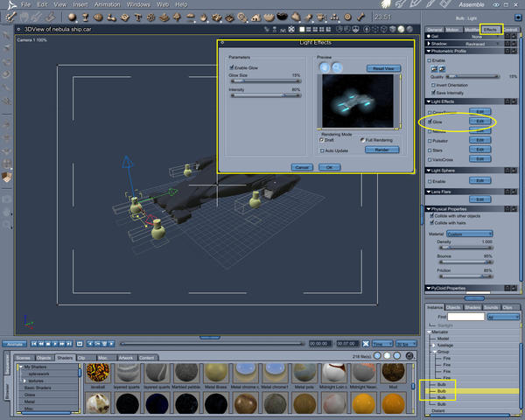Toggle Enable Glow checkbox in dialog

231,67
